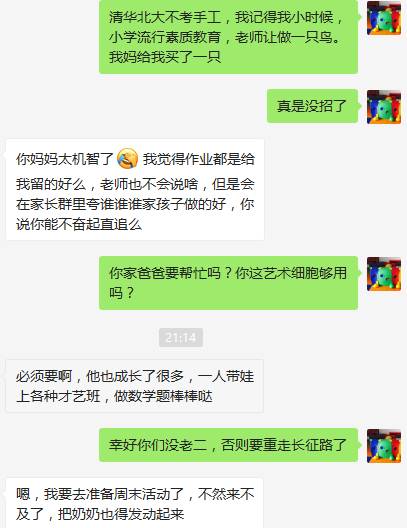Click white bubble starting 你妈妈太机智了
The height and width of the screenshot is (528, 407).
click(135, 190)
